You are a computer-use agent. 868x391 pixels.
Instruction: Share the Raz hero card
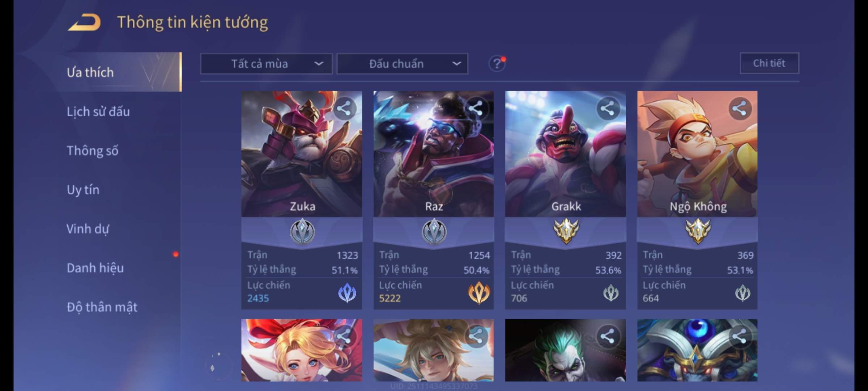tap(476, 108)
